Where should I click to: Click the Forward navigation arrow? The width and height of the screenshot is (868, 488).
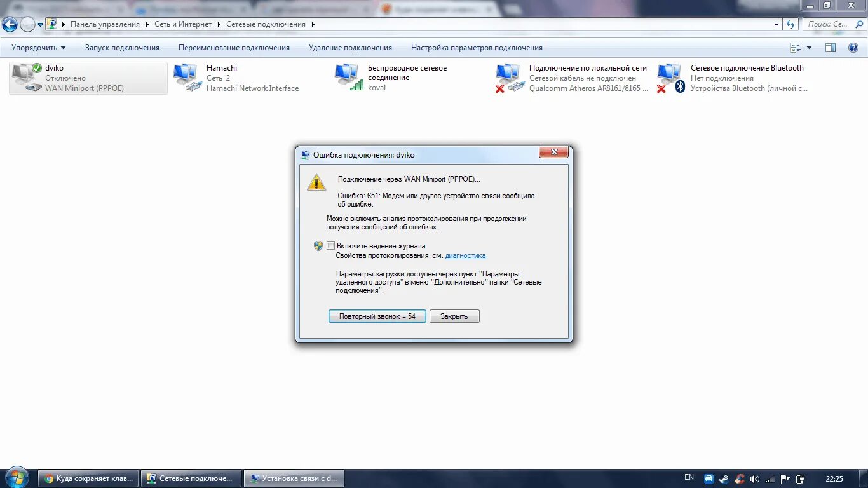click(27, 24)
